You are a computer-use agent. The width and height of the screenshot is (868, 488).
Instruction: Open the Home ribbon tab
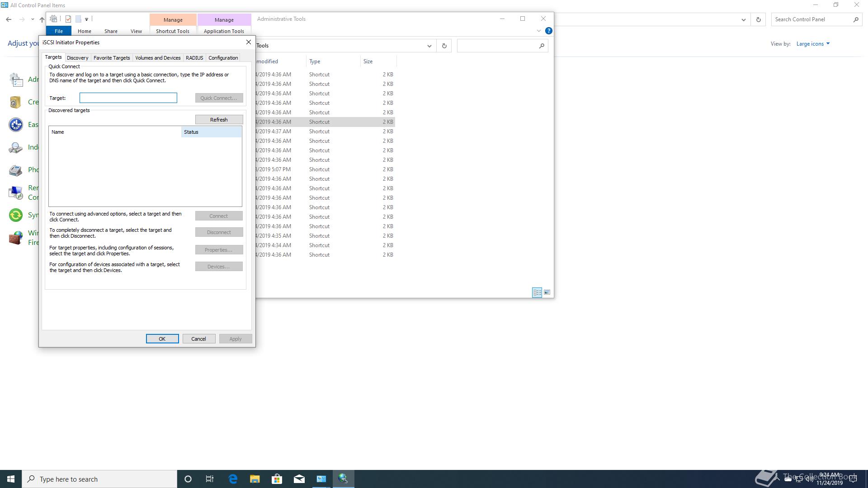85,31
